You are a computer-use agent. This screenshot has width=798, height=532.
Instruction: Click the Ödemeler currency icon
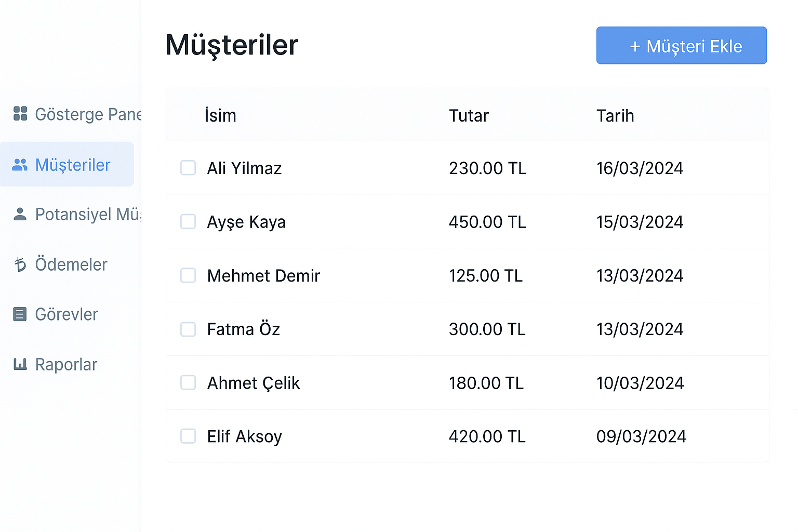(20, 264)
